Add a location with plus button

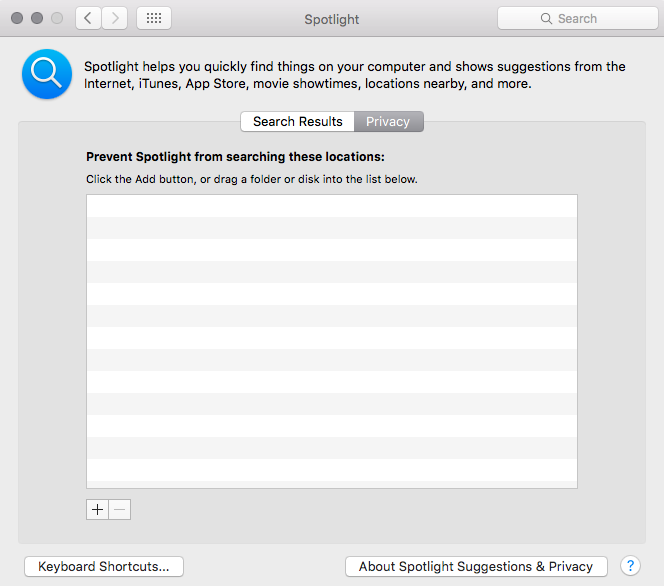pyautogui.click(x=97, y=509)
